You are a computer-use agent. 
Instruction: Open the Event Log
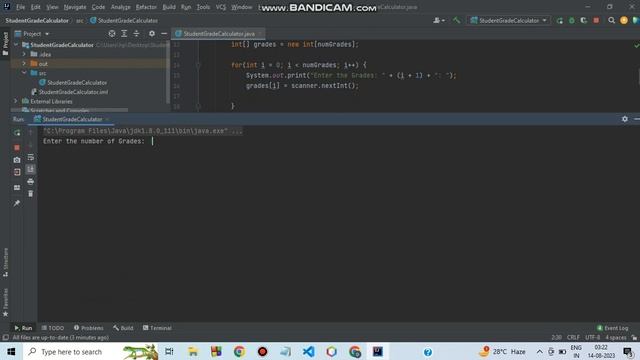613,328
